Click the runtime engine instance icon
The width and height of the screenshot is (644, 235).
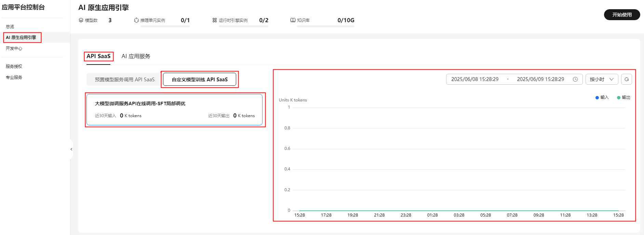pos(215,20)
